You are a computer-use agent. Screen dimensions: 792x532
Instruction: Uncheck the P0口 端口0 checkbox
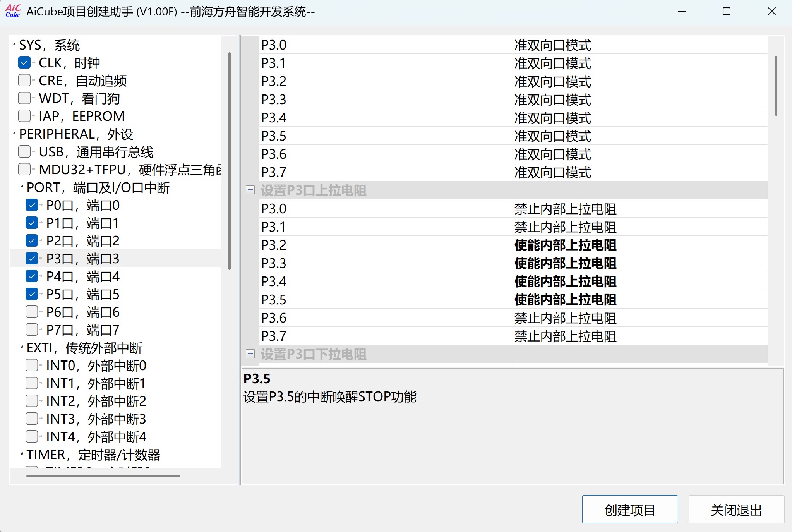coord(32,205)
